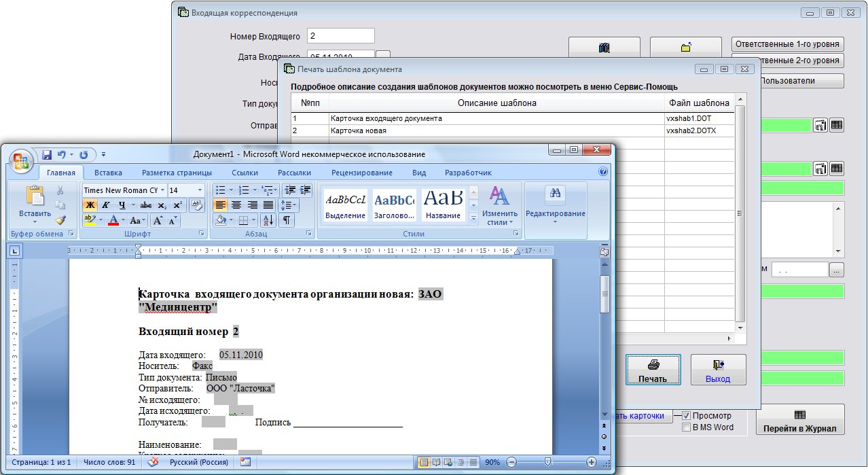Apply the Название style
Screen dimensions: 868x475
pyautogui.click(x=444, y=205)
